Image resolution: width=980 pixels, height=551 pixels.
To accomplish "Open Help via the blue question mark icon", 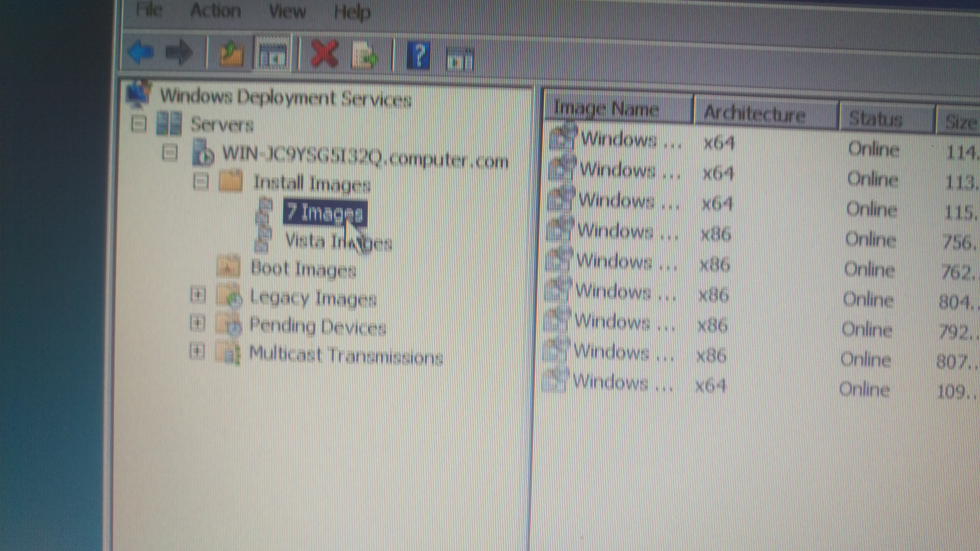I will (x=419, y=56).
